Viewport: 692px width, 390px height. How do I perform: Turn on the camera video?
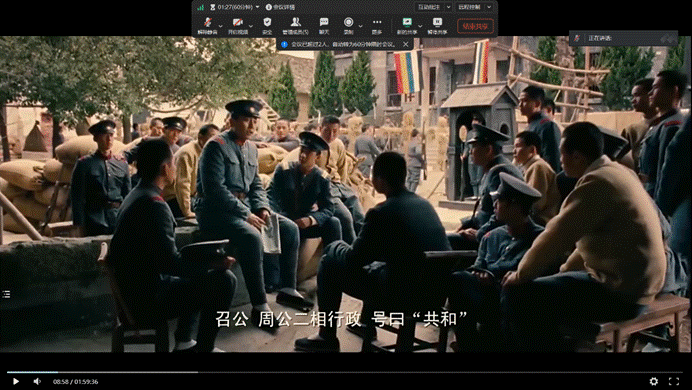click(x=237, y=26)
